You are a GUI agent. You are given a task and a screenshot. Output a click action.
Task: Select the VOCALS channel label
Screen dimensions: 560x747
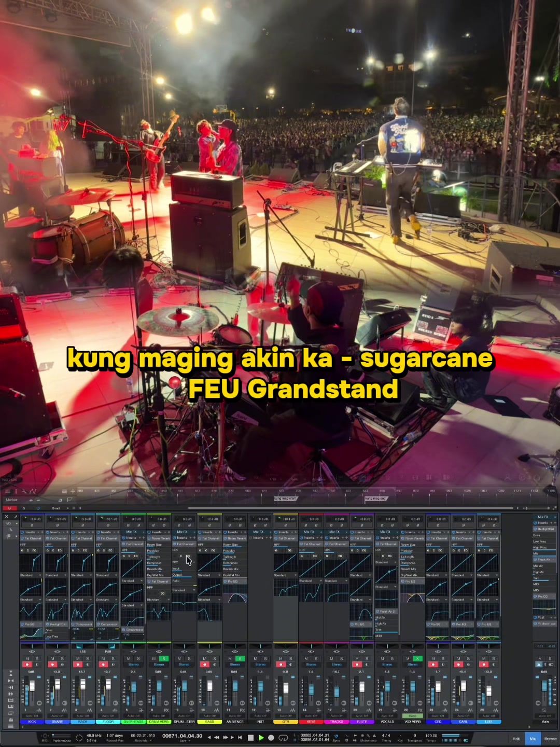[x=387, y=722]
